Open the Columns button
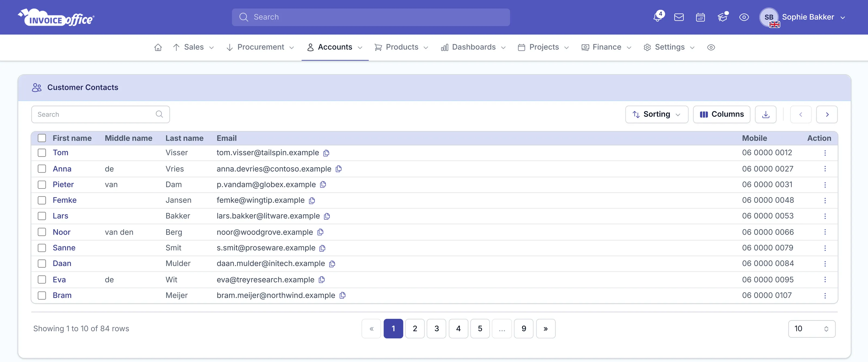Screen dimensions: 868x362 point(722,114)
